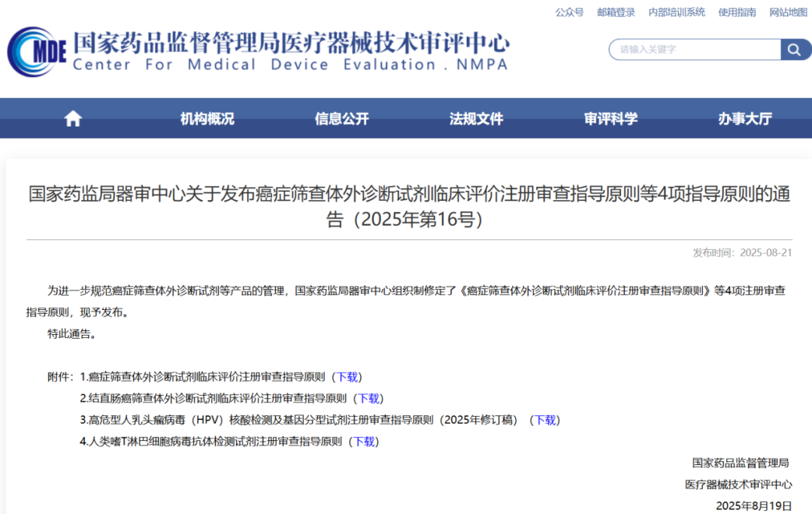Download attachment 3 HPV 核酸检测 guideline
The image size is (812, 514).
(x=545, y=420)
